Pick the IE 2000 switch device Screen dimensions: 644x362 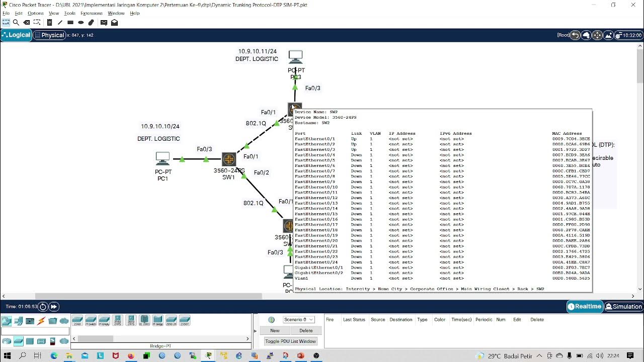pos(144,320)
